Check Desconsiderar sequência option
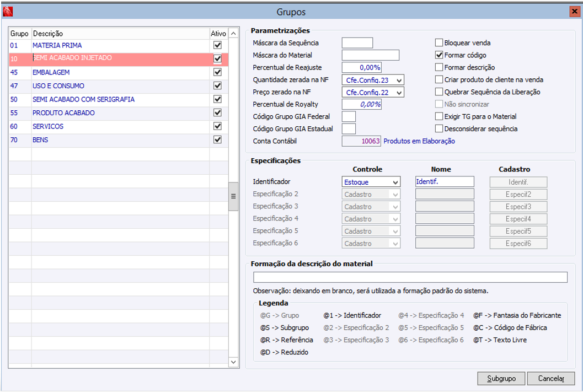The image size is (583, 392). click(x=439, y=128)
